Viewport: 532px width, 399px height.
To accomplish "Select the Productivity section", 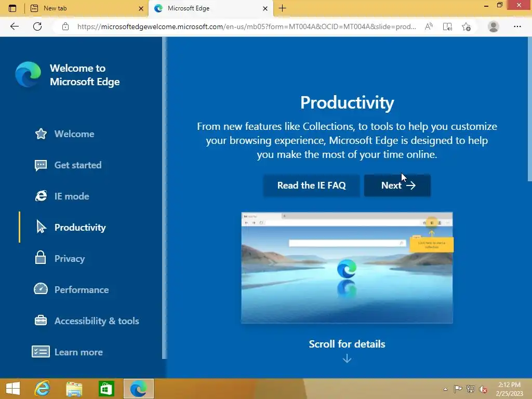I will click(71, 228).
